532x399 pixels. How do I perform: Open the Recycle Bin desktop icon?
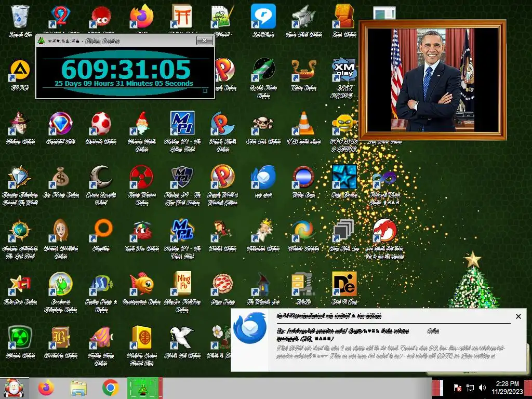20,16
